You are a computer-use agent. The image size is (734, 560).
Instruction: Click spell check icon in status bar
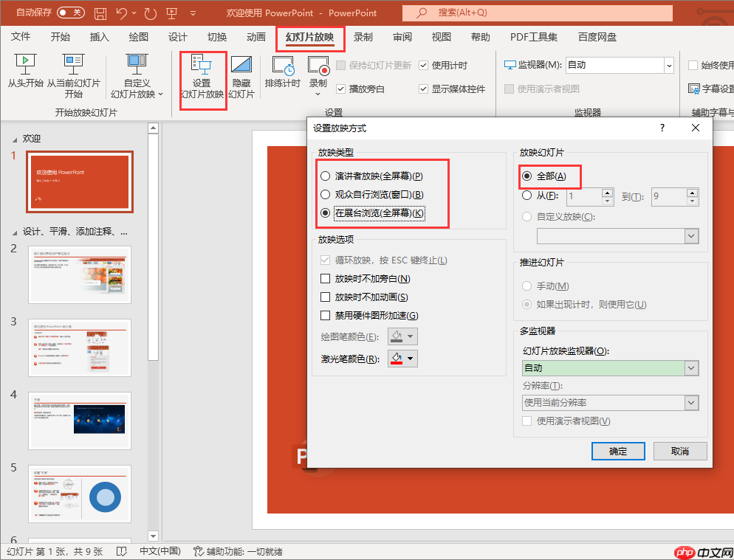121,552
